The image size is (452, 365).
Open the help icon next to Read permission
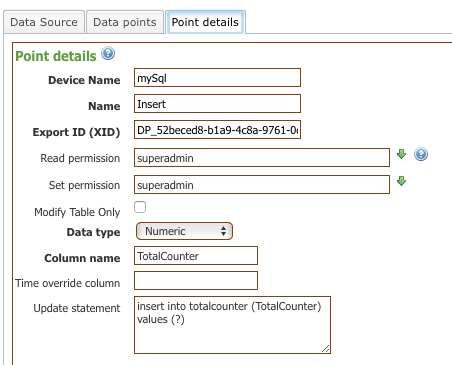tap(421, 154)
